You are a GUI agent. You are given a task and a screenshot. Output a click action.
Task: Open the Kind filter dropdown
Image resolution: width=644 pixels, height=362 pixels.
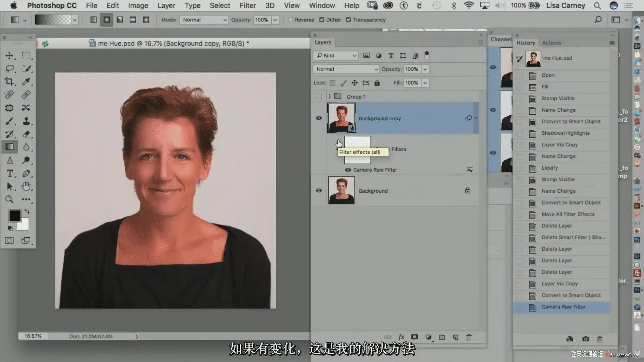pos(335,56)
